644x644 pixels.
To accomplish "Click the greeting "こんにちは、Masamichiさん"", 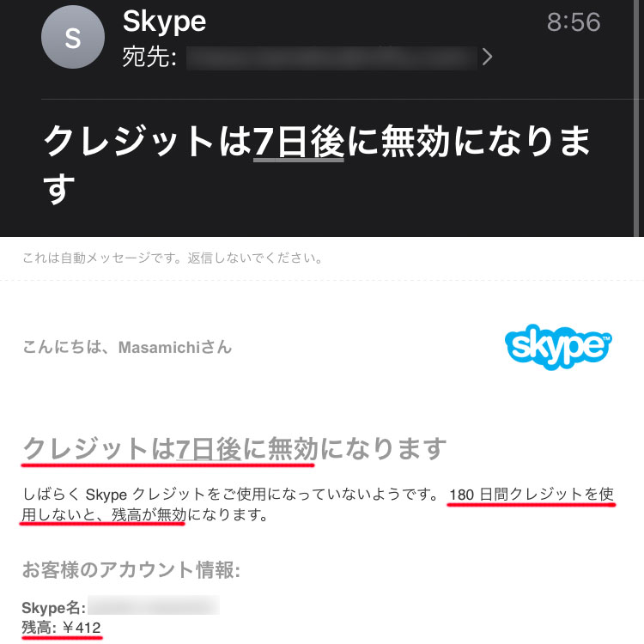I will click(x=127, y=347).
